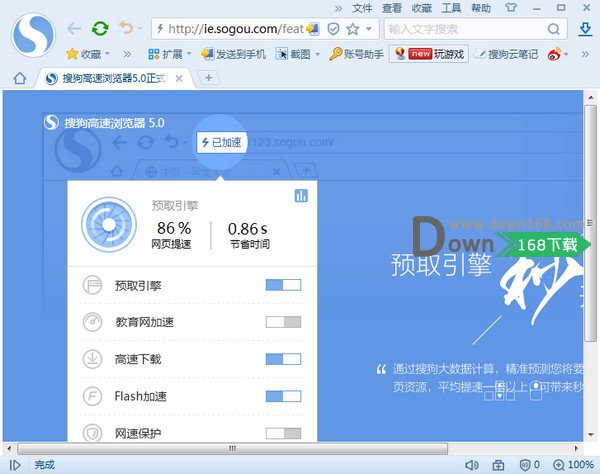Refresh the page with green reload icon
The height and width of the screenshot is (474, 600).
(100, 29)
